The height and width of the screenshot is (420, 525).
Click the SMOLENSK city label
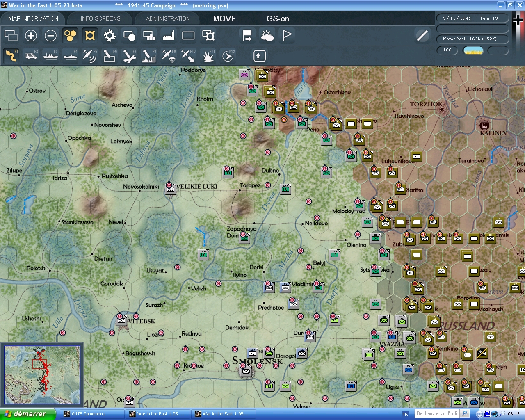[x=258, y=361]
